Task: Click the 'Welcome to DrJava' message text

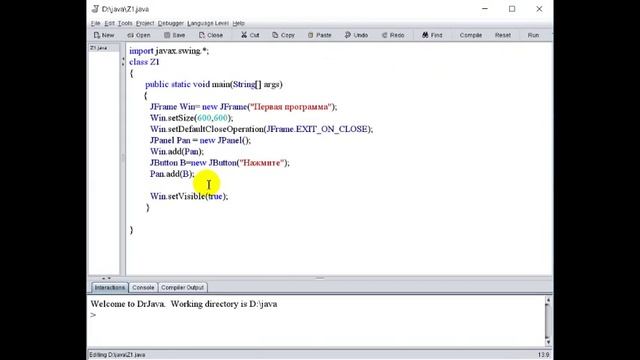Action: point(184,304)
